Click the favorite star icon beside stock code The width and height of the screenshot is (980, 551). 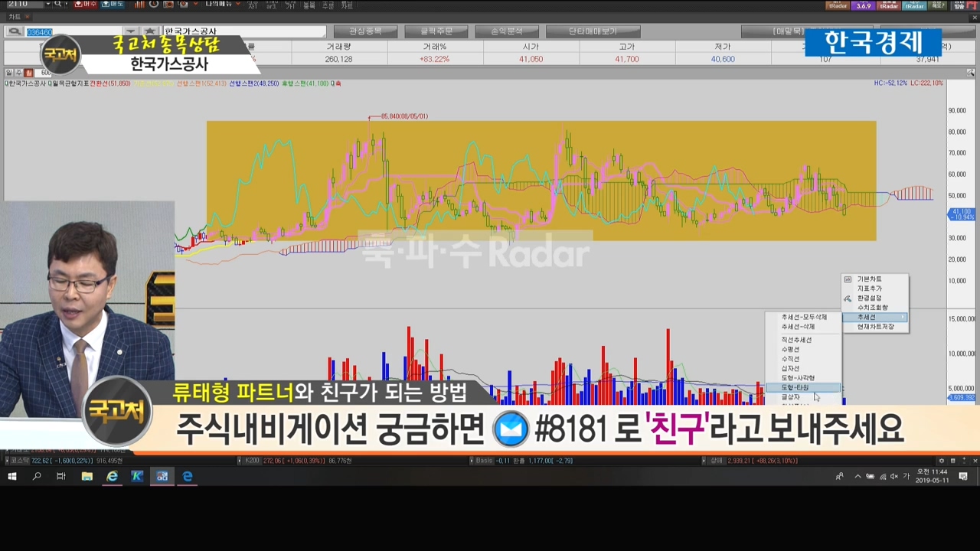coord(150,32)
